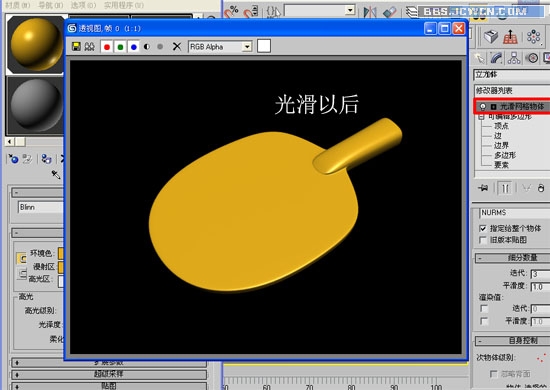
Task: Click the Get Material icon in the material editor
Action: [14, 159]
